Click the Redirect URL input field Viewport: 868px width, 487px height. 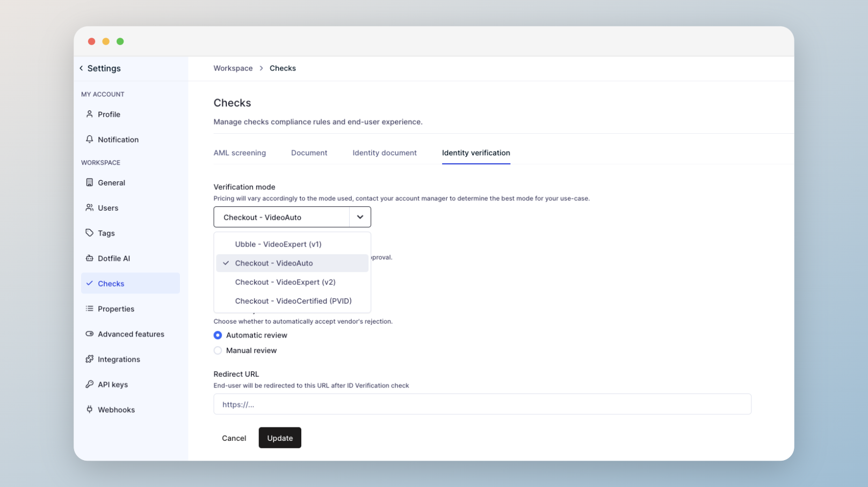click(x=482, y=404)
